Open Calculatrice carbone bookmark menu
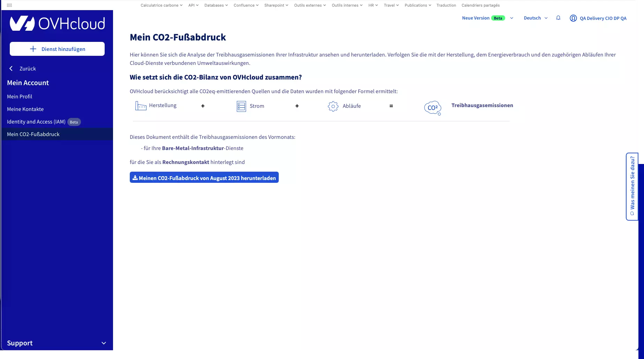644x359 pixels. (162, 5)
